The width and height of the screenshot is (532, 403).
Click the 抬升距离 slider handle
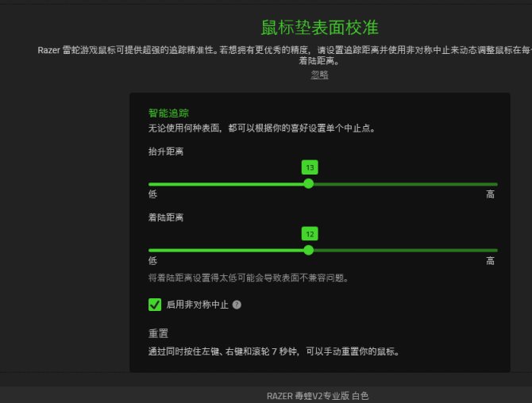pyautogui.click(x=308, y=184)
